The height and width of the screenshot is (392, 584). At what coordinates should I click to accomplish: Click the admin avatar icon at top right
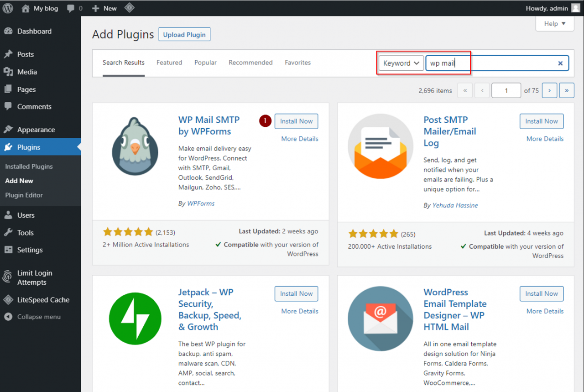click(x=576, y=8)
